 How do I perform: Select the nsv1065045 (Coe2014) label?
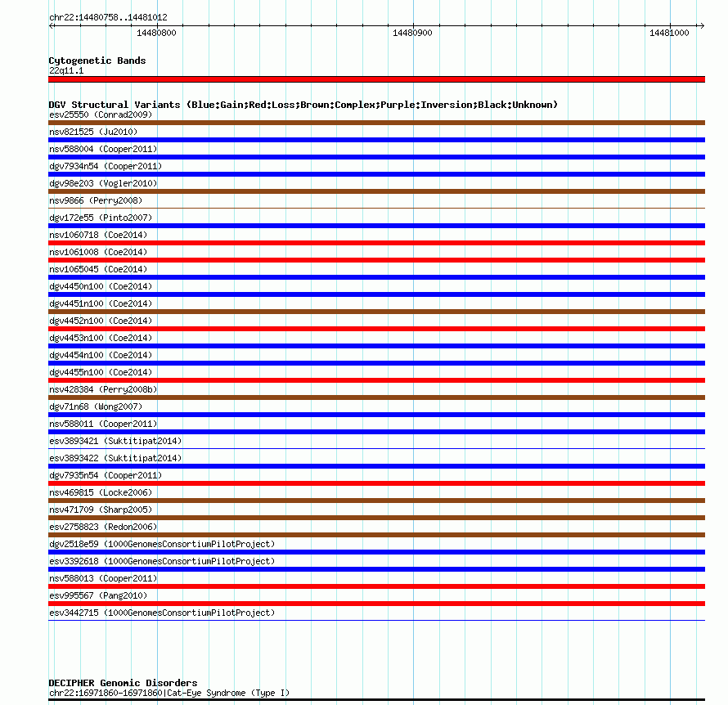pyautogui.click(x=98, y=269)
